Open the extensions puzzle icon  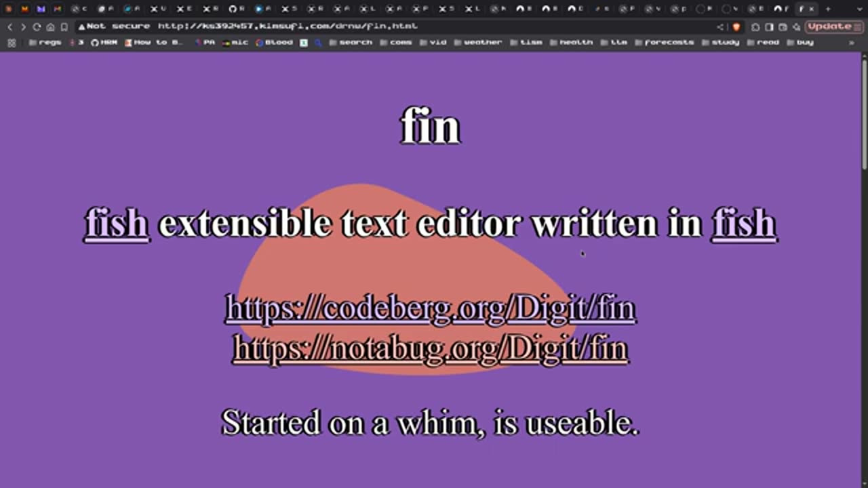(x=755, y=26)
